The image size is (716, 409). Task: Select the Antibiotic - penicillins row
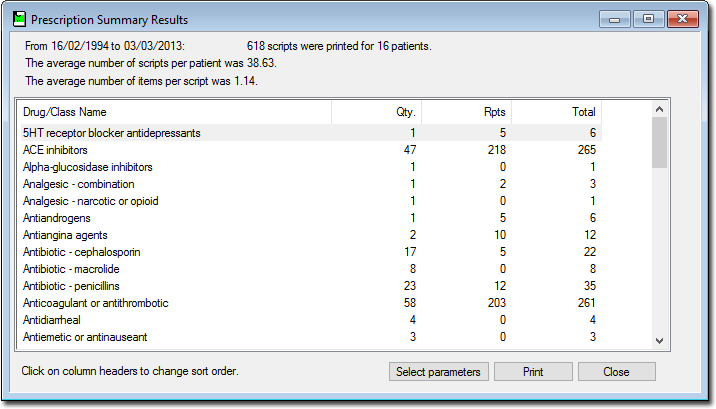[x=311, y=286]
